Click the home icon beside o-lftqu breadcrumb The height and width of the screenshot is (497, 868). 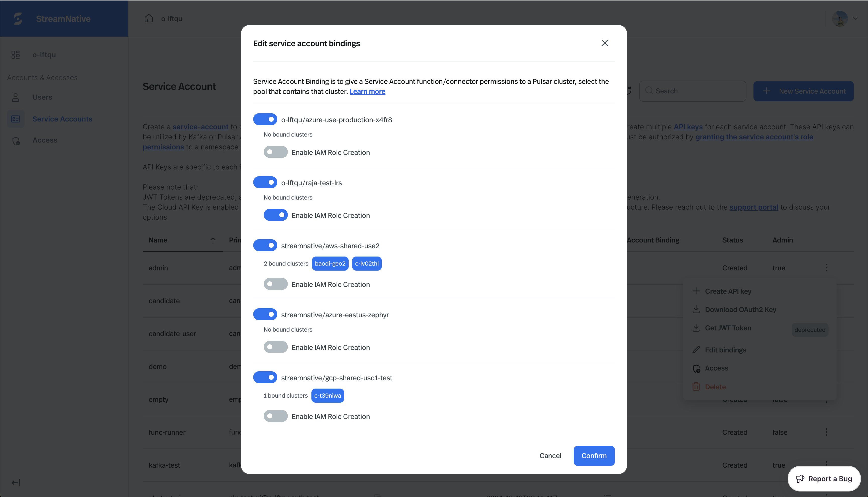[149, 18]
